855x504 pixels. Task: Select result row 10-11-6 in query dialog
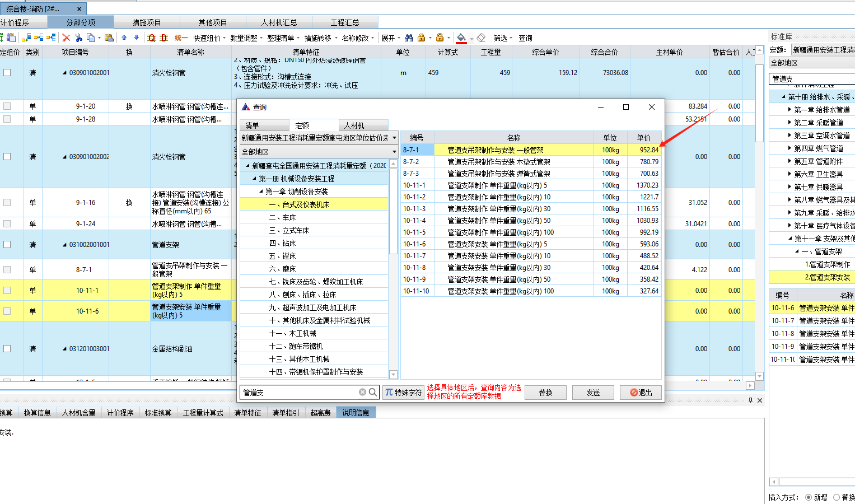[x=531, y=244]
